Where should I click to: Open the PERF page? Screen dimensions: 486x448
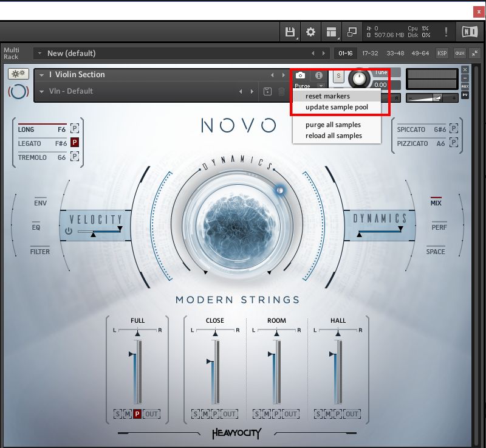(439, 227)
